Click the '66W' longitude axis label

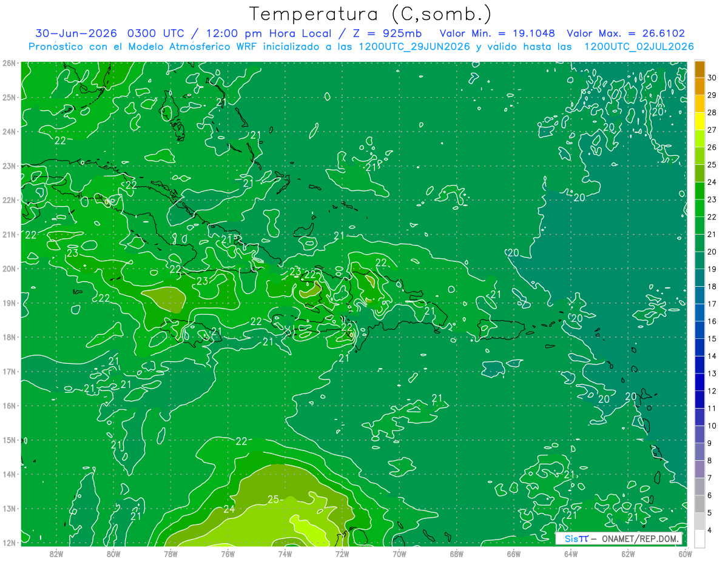pos(513,554)
